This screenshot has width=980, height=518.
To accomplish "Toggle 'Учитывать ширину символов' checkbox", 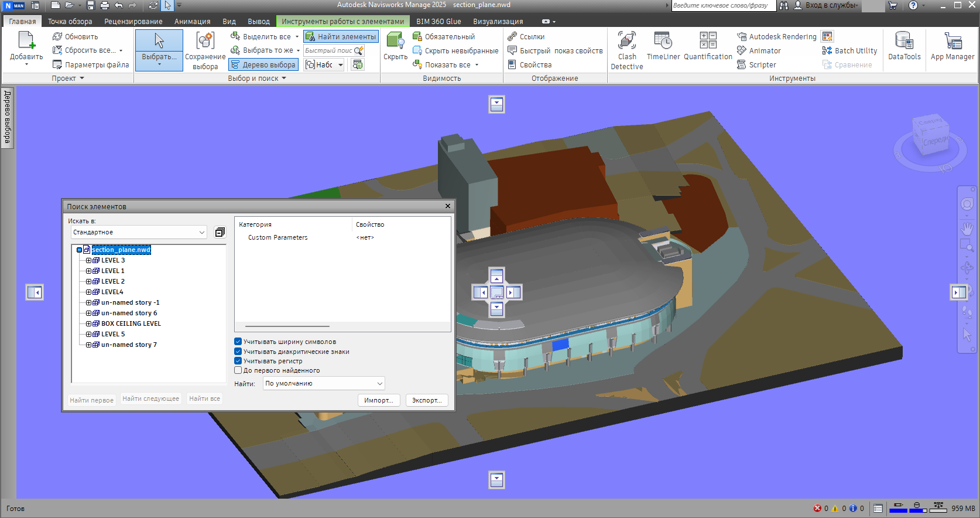I will (238, 342).
